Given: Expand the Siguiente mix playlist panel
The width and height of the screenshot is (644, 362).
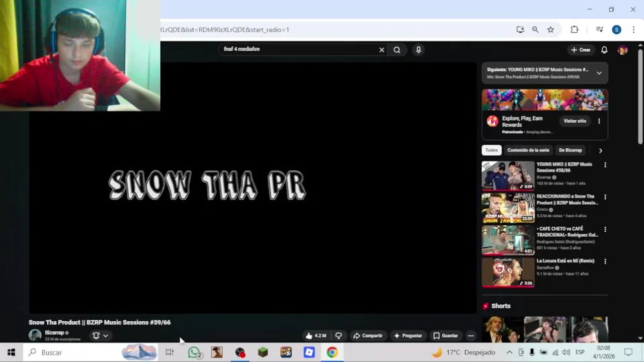Looking at the screenshot, I should [599, 73].
